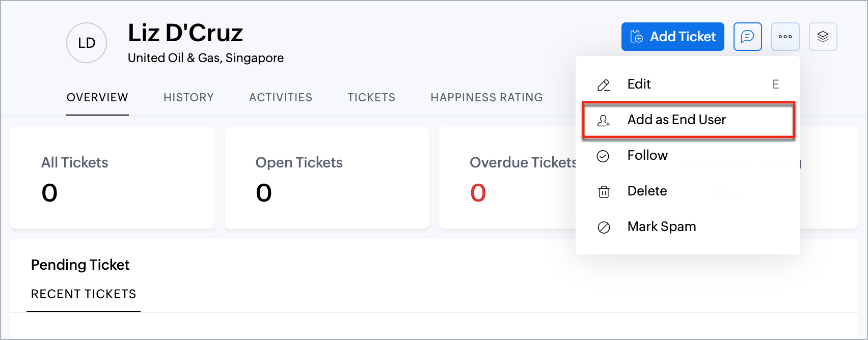Select the Recent Tickets sub-tab

coord(84,294)
